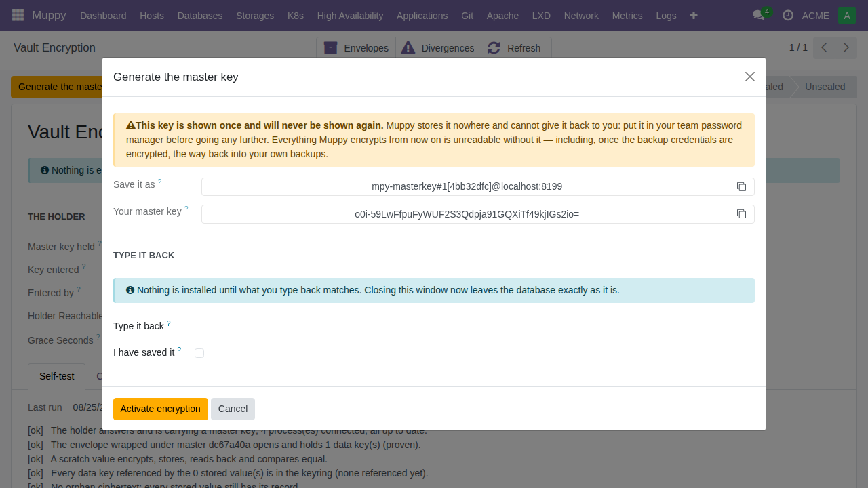Click the ACME company switcher
868x488 pixels.
[x=816, y=16]
